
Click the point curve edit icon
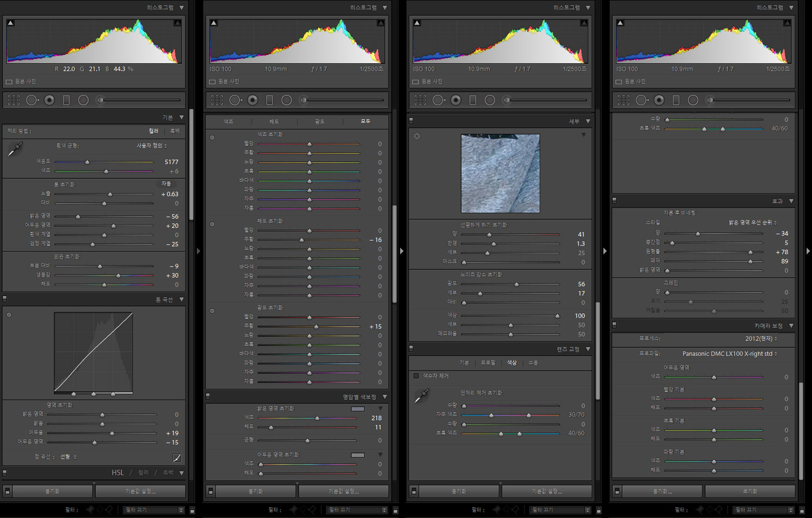pos(176,458)
